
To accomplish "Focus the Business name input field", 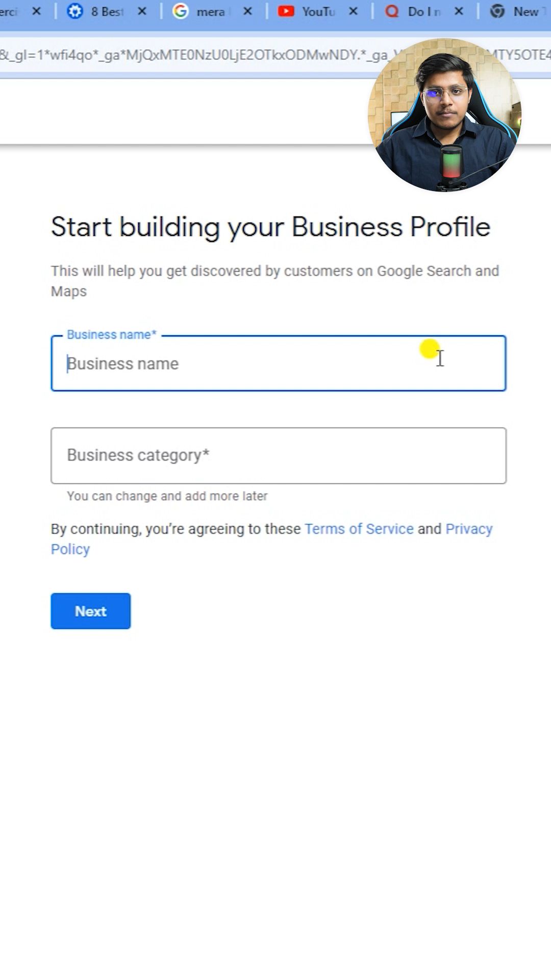I will click(x=279, y=363).
